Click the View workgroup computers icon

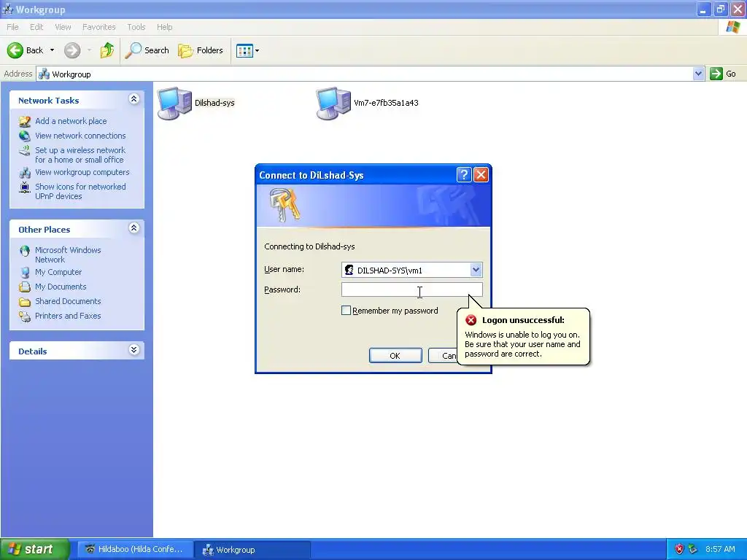click(24, 172)
